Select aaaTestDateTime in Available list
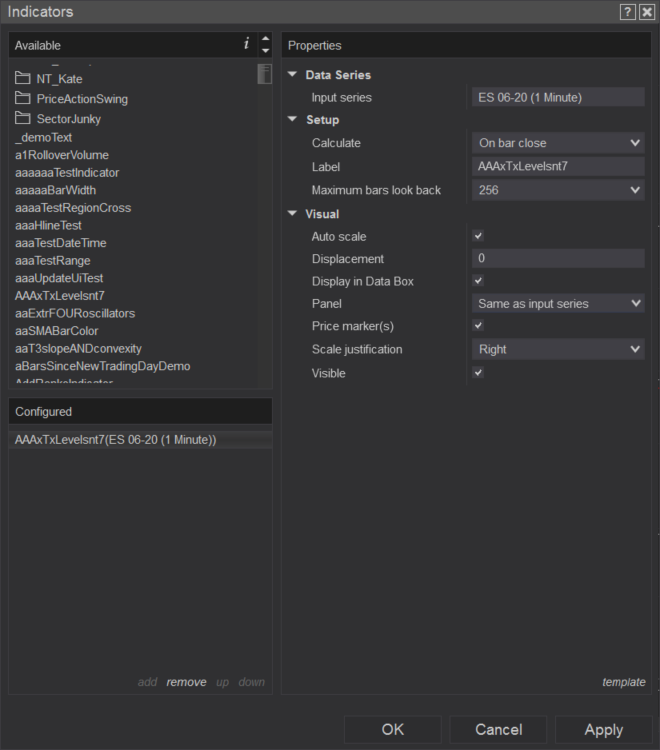The height and width of the screenshot is (750, 660). pos(60,243)
